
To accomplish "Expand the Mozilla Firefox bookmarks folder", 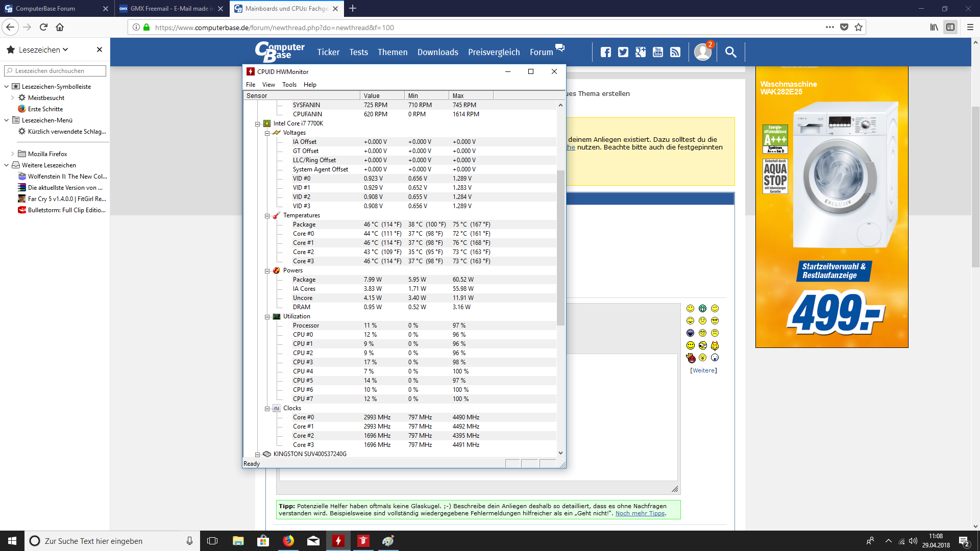I will point(13,154).
